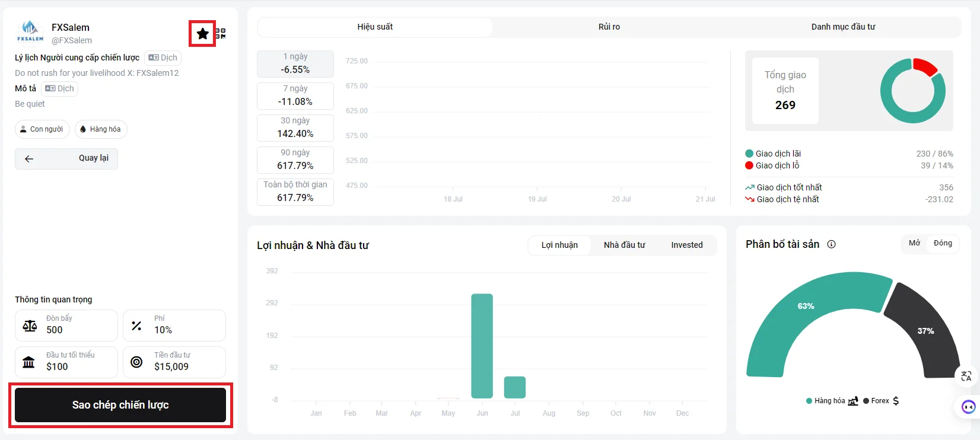Open the chat assistant bubble icon
This screenshot has height=440, width=980.
pyautogui.click(x=969, y=407)
